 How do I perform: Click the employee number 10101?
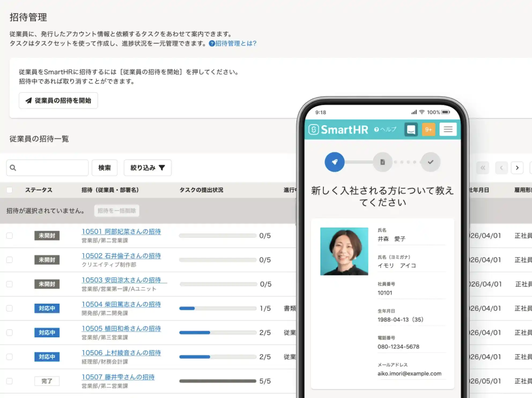(x=385, y=293)
